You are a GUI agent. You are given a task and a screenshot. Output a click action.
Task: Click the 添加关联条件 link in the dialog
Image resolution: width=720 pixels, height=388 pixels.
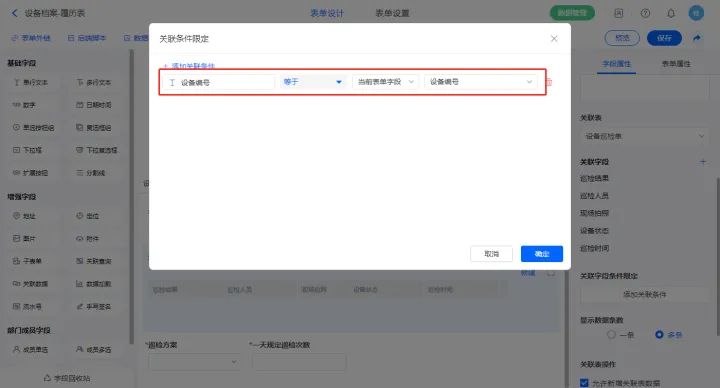[189, 66]
